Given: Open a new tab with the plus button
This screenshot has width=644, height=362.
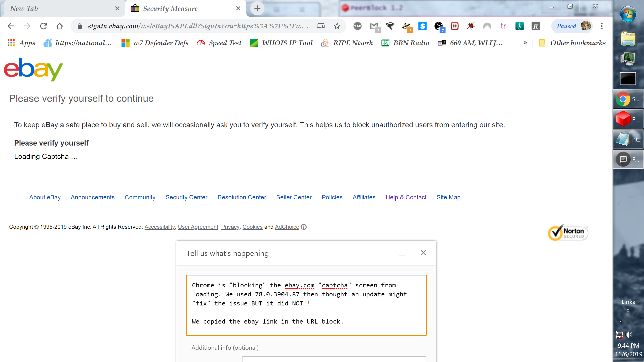Looking at the screenshot, I should pos(257,9).
